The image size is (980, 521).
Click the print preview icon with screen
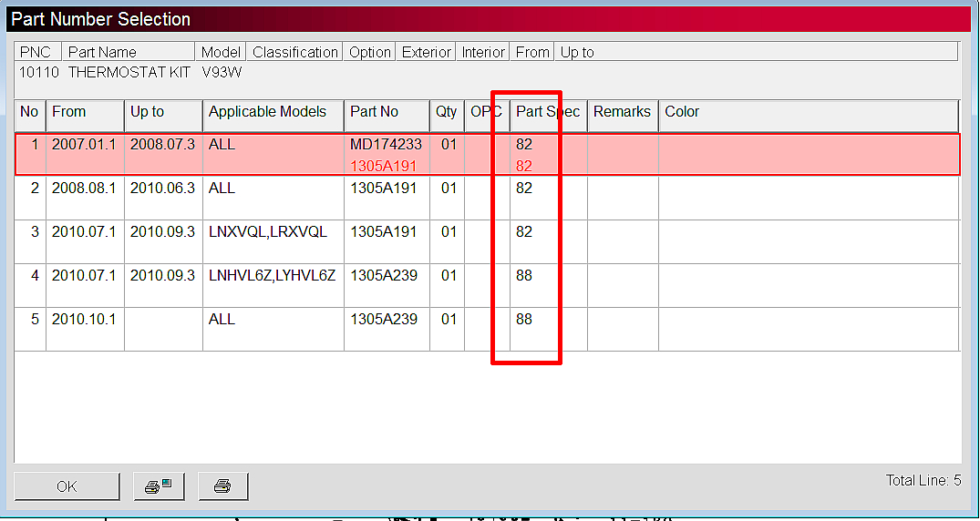(159, 486)
